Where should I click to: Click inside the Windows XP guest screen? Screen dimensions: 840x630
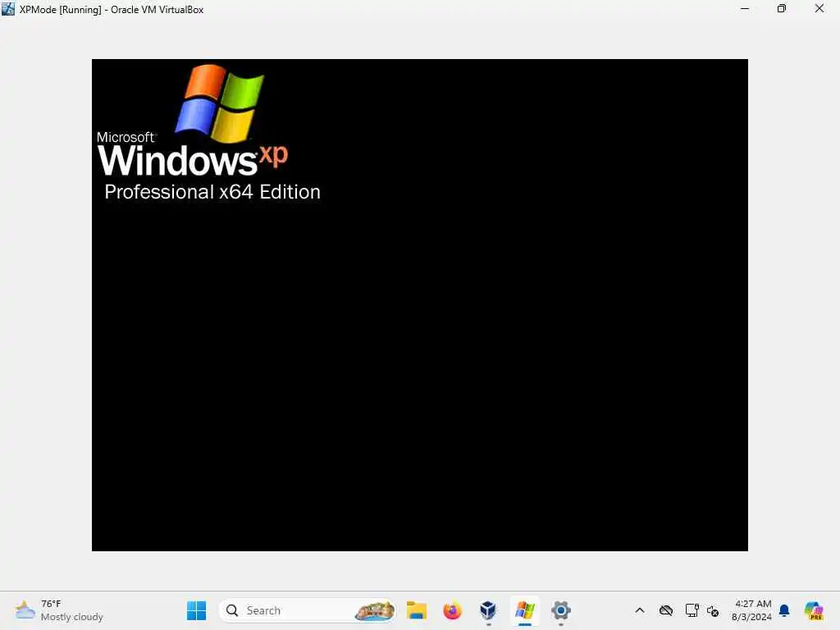419,305
